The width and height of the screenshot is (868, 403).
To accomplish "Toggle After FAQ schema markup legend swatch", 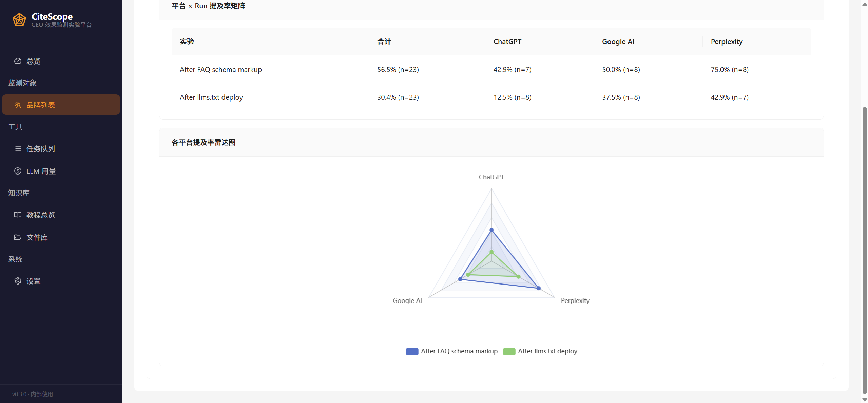I will tap(412, 351).
